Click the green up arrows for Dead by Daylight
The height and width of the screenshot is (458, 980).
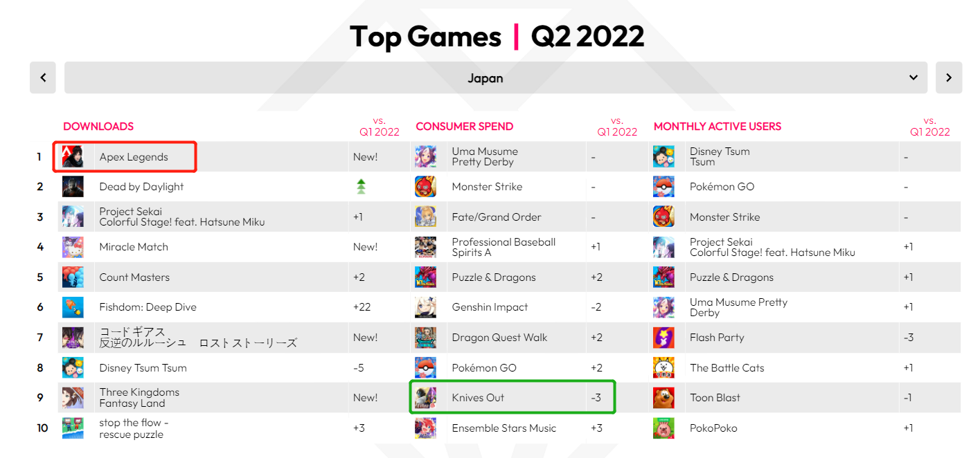tap(361, 187)
